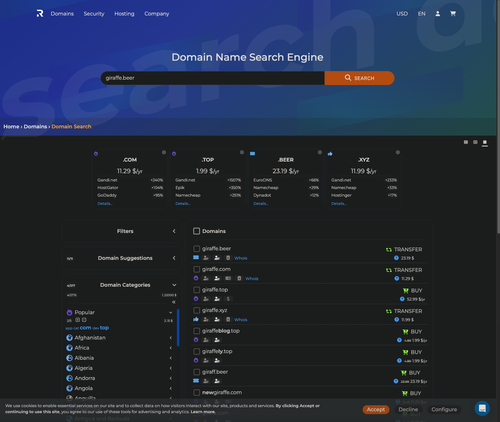The width and height of the screenshot is (500, 422).
Task: Accept the cookie notice
Action: [376, 409]
